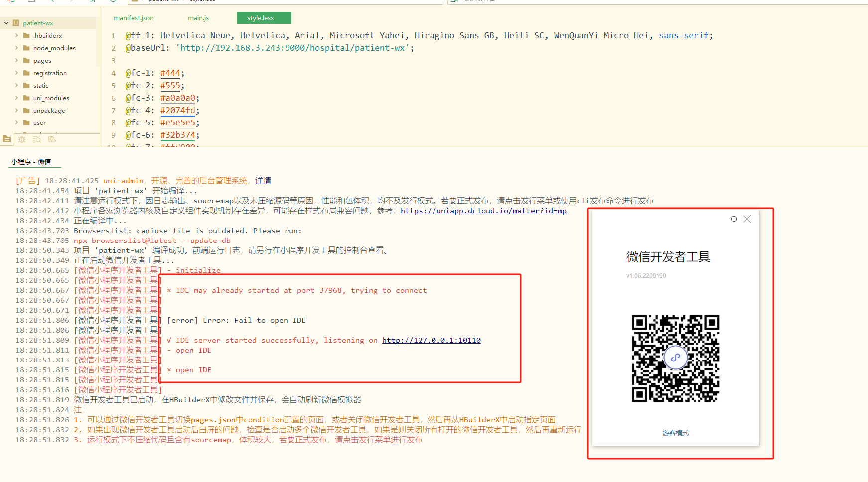Click 'IDE may already started at port' line
Viewport: 868px width, 482px height.
tap(297, 290)
